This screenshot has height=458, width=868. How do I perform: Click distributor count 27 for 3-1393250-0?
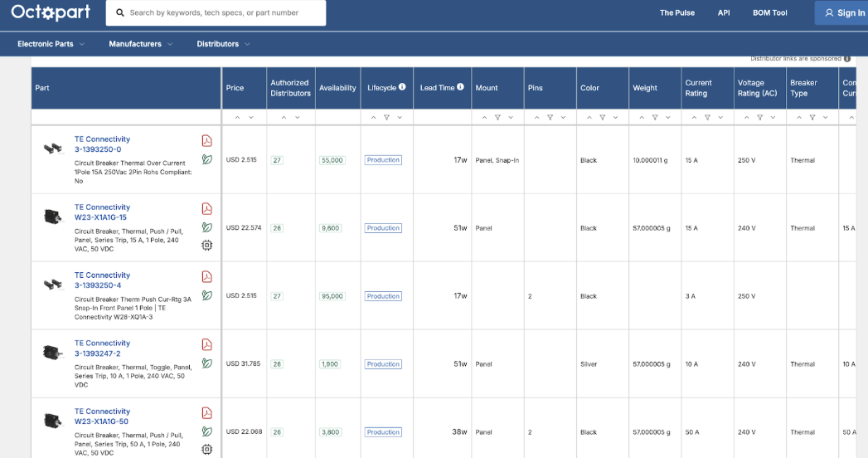pyautogui.click(x=277, y=160)
